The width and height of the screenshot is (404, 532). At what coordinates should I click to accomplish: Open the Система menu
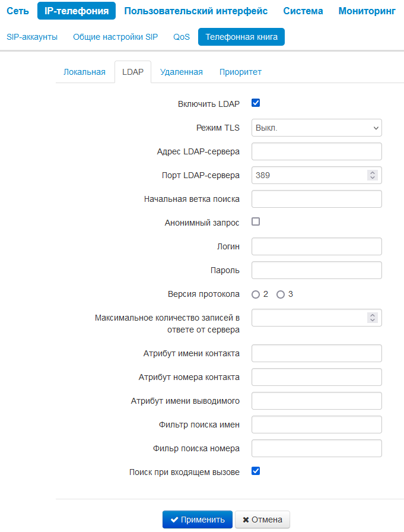coord(303,11)
